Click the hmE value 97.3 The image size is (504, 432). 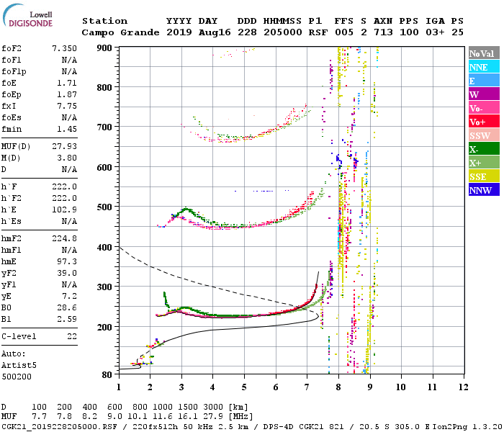tap(67, 261)
